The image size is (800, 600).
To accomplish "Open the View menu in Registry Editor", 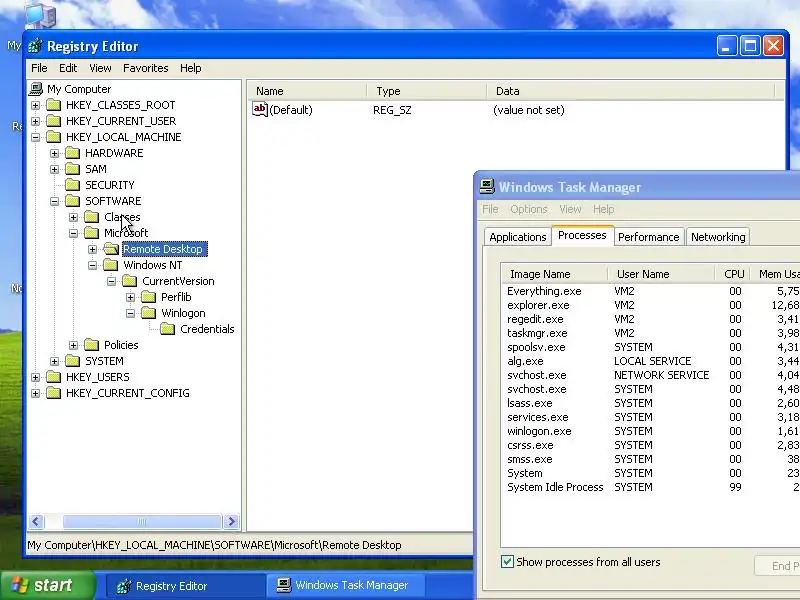I will pyautogui.click(x=100, y=68).
